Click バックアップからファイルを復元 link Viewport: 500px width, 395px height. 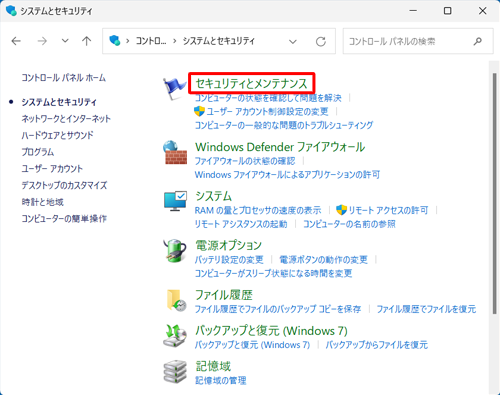(377, 345)
